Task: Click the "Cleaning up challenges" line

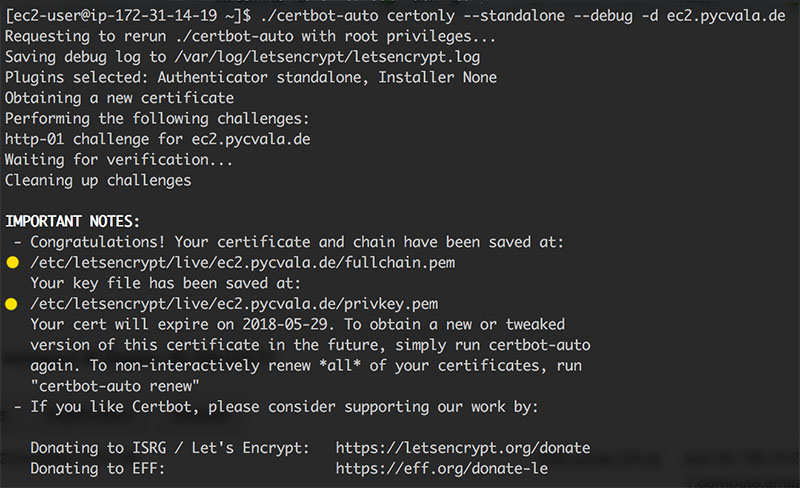Action: [x=98, y=181]
